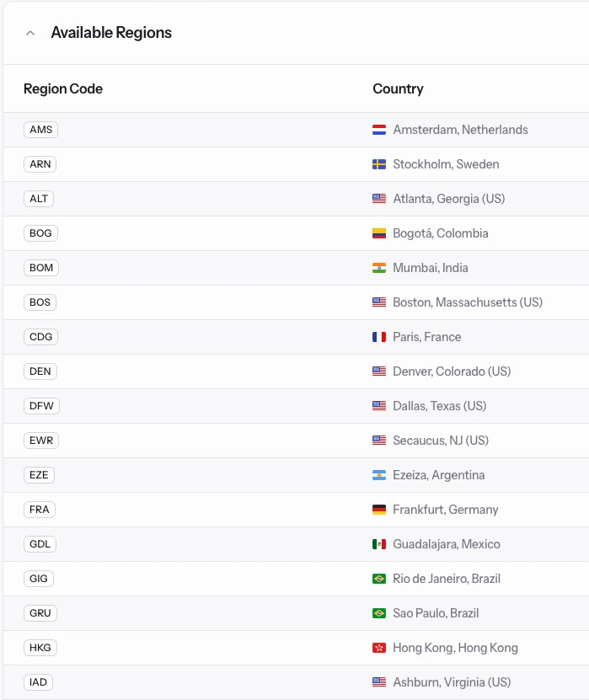Select the AMS region code badge
This screenshot has width=589, height=700.
tap(40, 130)
